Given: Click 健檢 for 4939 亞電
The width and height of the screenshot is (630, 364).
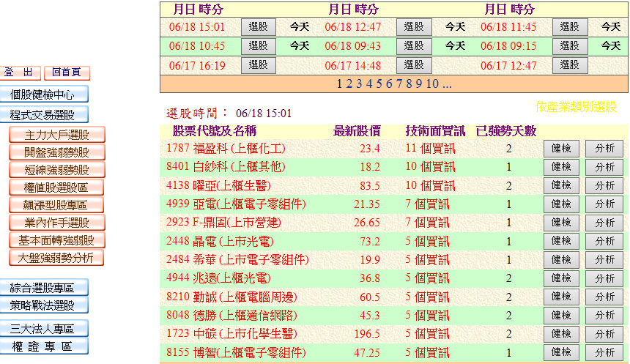Looking at the screenshot, I should (561, 204).
